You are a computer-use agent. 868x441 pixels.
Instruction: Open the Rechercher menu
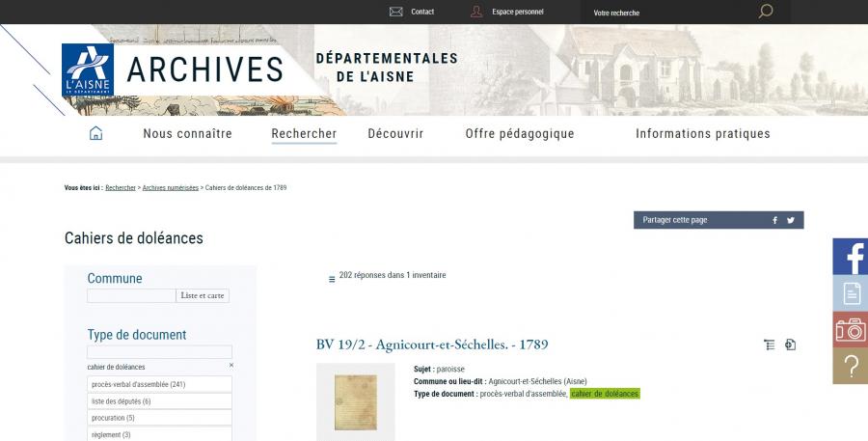(x=304, y=133)
